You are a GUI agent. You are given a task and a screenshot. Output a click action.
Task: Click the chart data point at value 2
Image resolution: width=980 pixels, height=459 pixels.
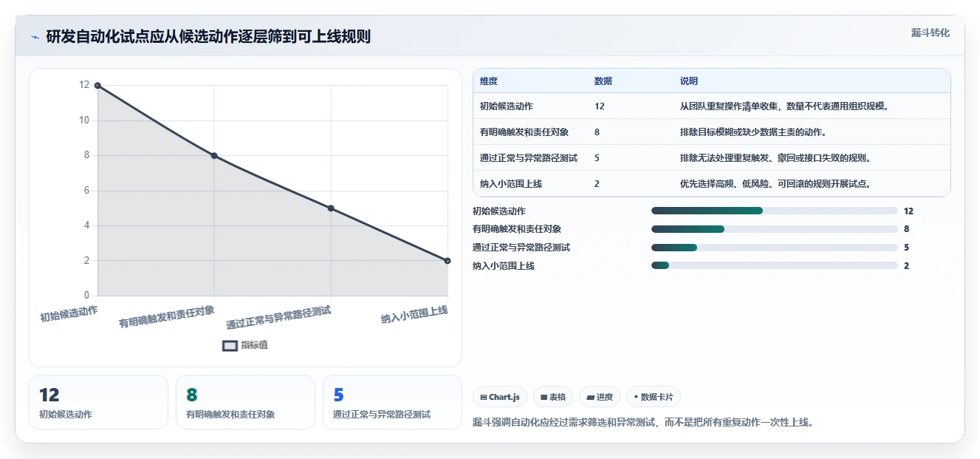coord(448,261)
